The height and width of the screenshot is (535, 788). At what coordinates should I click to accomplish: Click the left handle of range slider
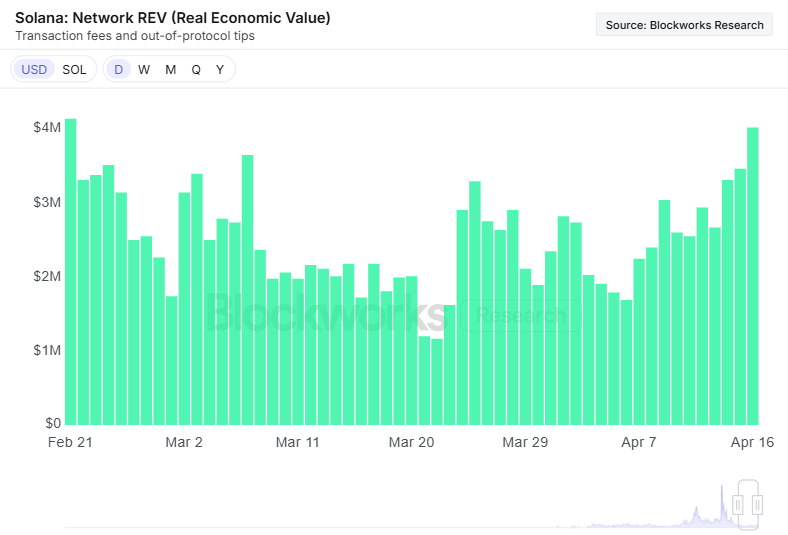738,504
